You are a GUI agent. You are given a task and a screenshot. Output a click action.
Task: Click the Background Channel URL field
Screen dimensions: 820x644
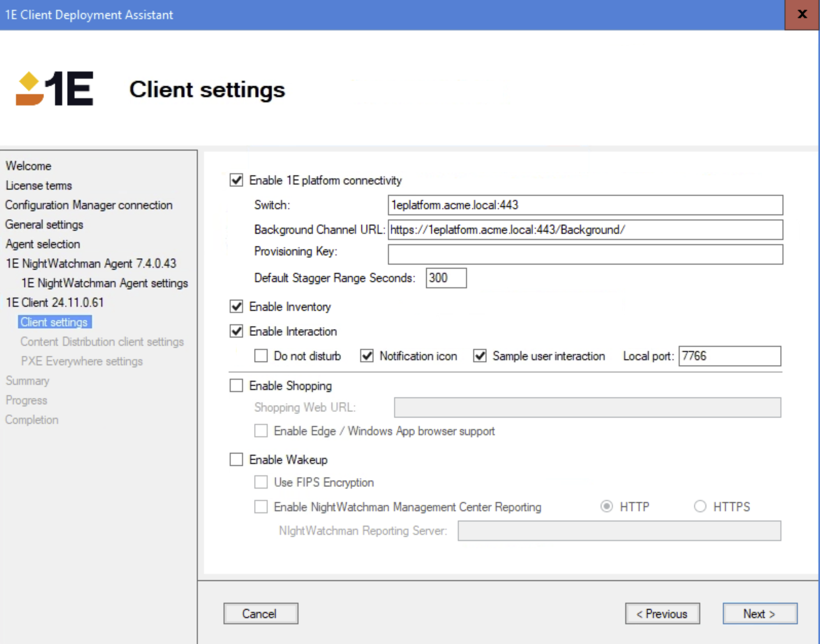point(585,229)
